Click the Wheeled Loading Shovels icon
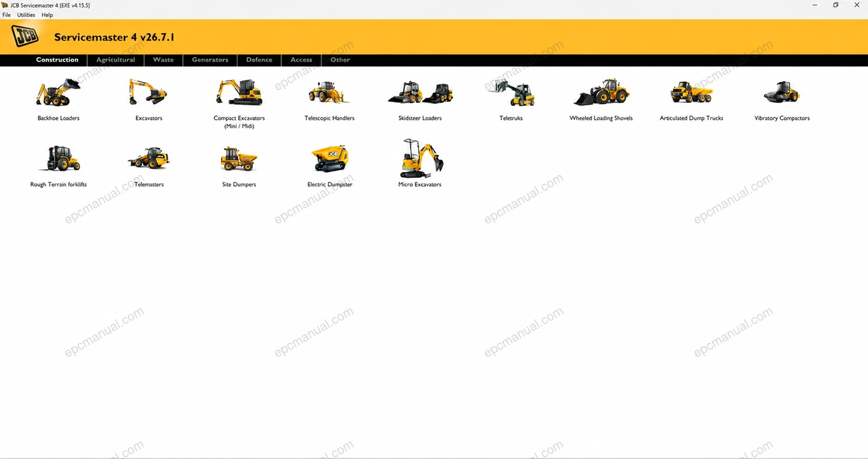868x459 pixels. pyautogui.click(x=601, y=93)
